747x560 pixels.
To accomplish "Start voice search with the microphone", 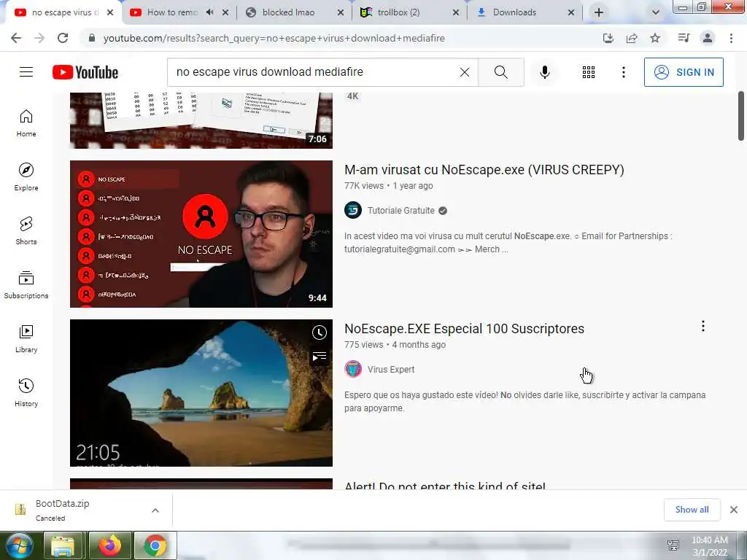I will coord(545,72).
